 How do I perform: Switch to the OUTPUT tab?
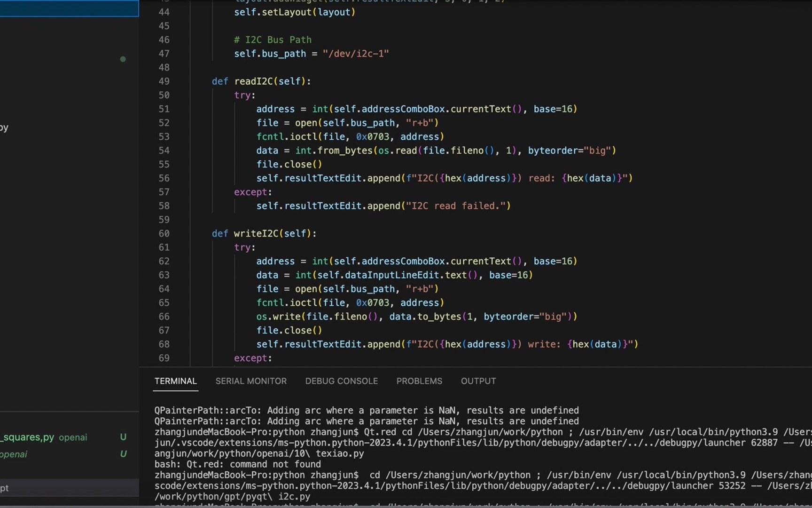point(478,381)
